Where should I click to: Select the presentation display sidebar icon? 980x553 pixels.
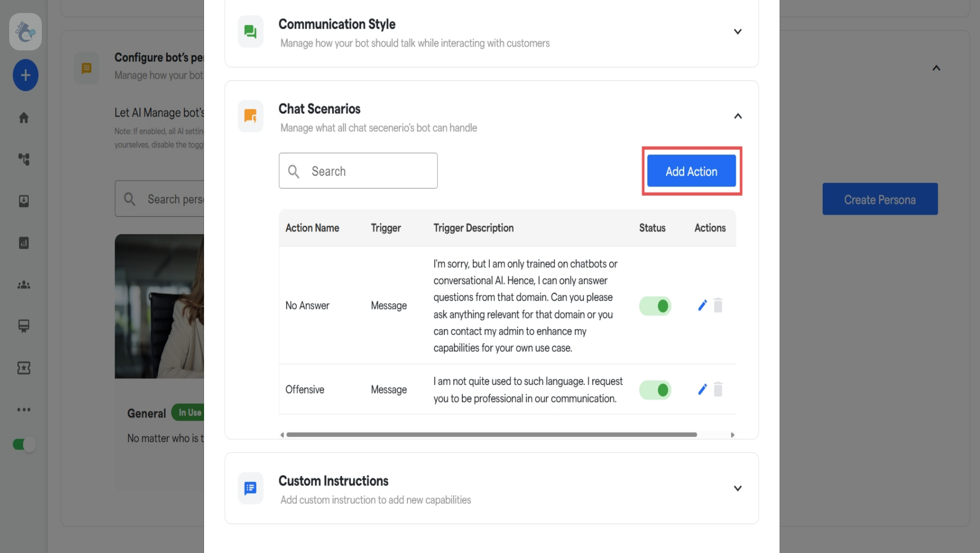(x=24, y=326)
